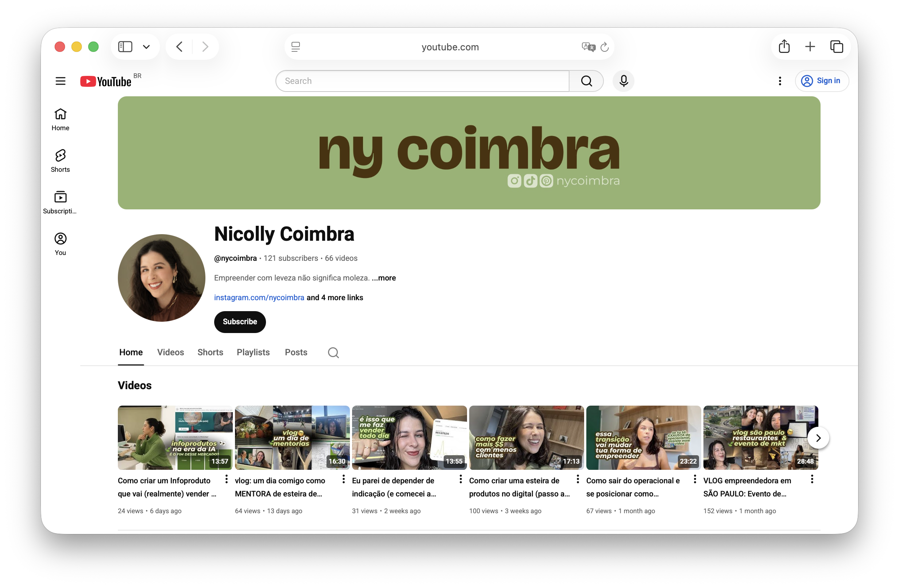
Task: Switch to the Videos tab
Action: (170, 352)
